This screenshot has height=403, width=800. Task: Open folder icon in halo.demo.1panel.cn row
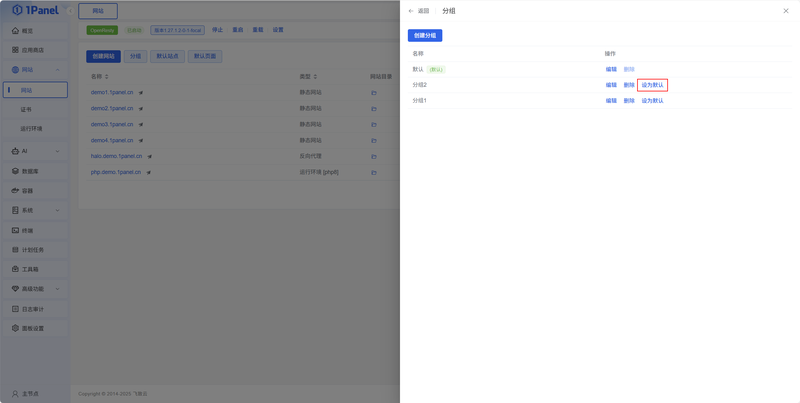click(x=374, y=157)
